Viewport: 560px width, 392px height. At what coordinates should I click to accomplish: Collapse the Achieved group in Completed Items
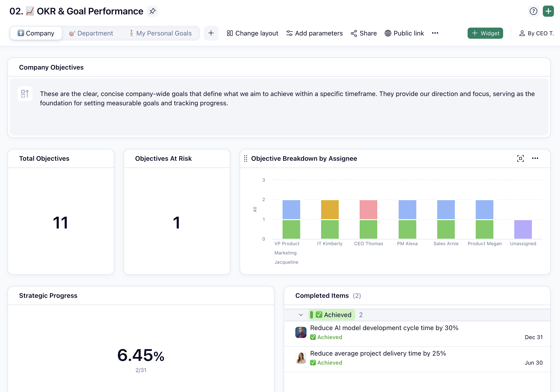[300, 315]
